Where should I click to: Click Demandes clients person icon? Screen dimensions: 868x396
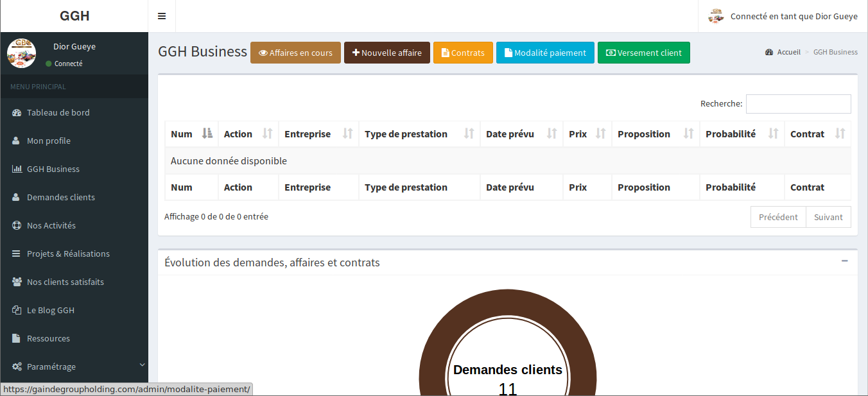click(16, 197)
